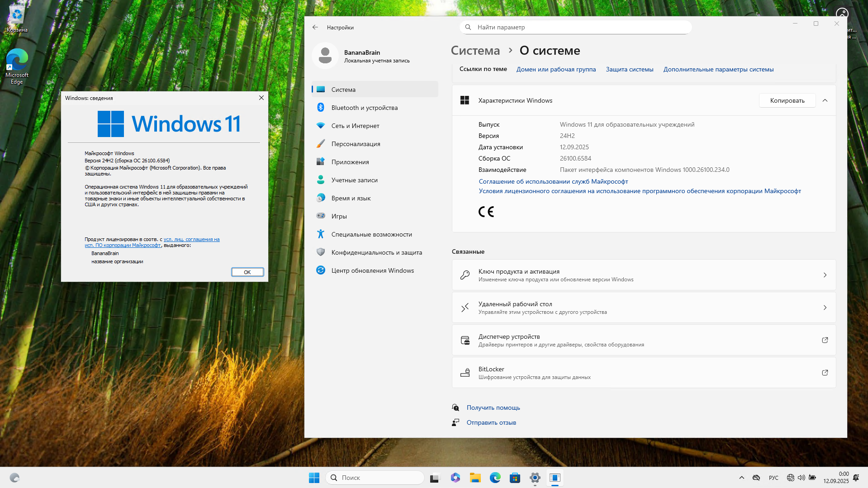Collapse the Характеристики Windows section

coord(825,100)
